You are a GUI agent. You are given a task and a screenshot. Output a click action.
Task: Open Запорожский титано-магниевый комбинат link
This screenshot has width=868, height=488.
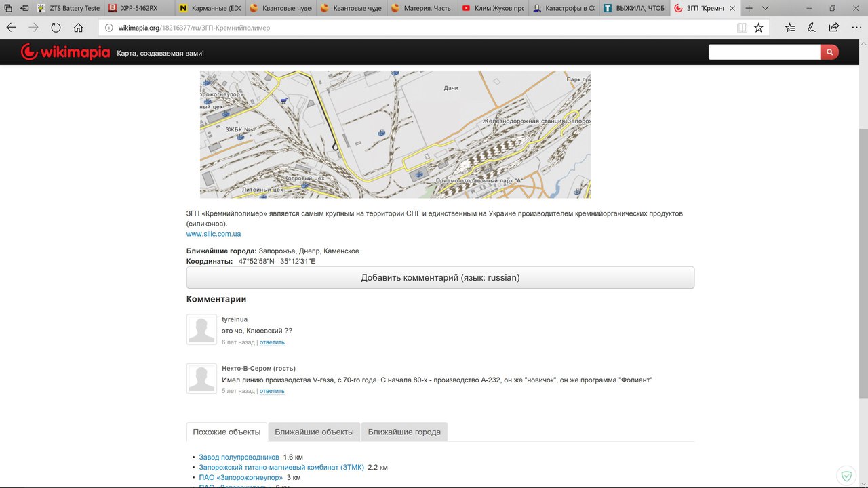(281, 467)
